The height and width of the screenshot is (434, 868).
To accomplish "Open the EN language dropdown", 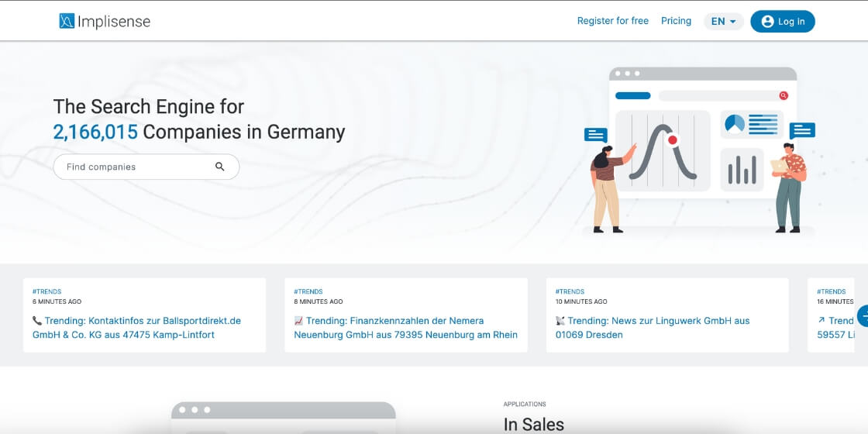I will point(724,22).
